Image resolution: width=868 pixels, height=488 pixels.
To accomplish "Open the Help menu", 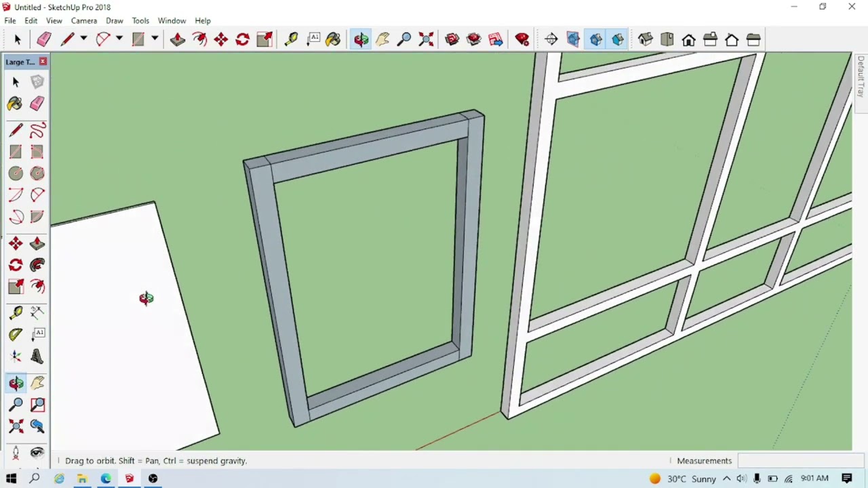I will 203,21.
